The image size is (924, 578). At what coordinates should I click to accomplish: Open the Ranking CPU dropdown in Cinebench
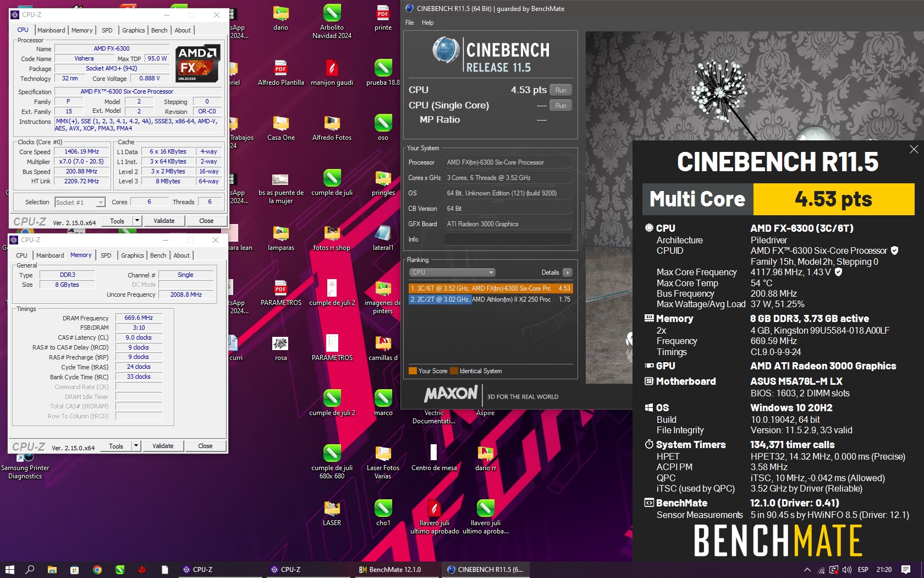pyautogui.click(x=452, y=272)
